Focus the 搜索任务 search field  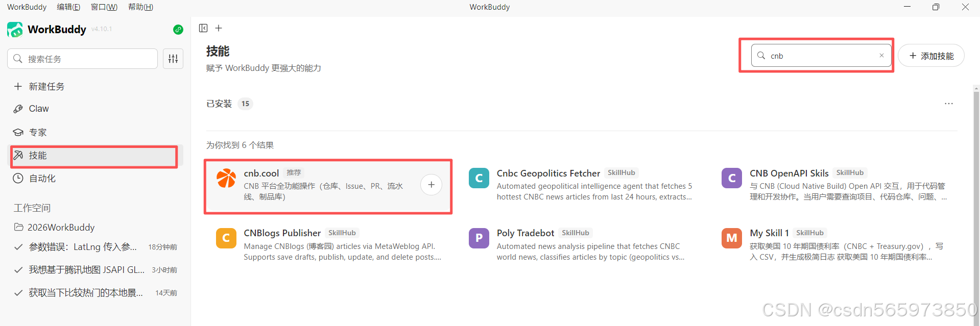[82, 59]
